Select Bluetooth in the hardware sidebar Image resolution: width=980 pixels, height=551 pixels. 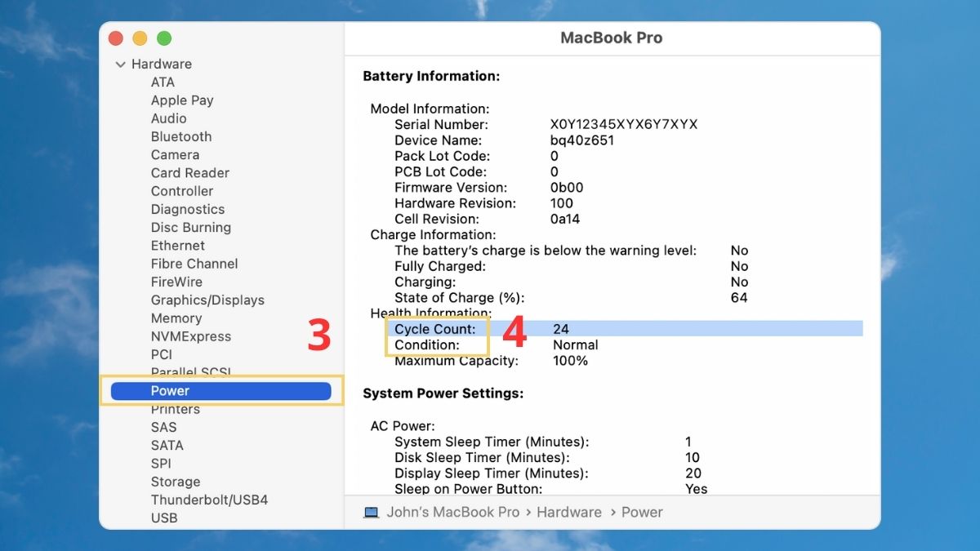pyautogui.click(x=180, y=136)
